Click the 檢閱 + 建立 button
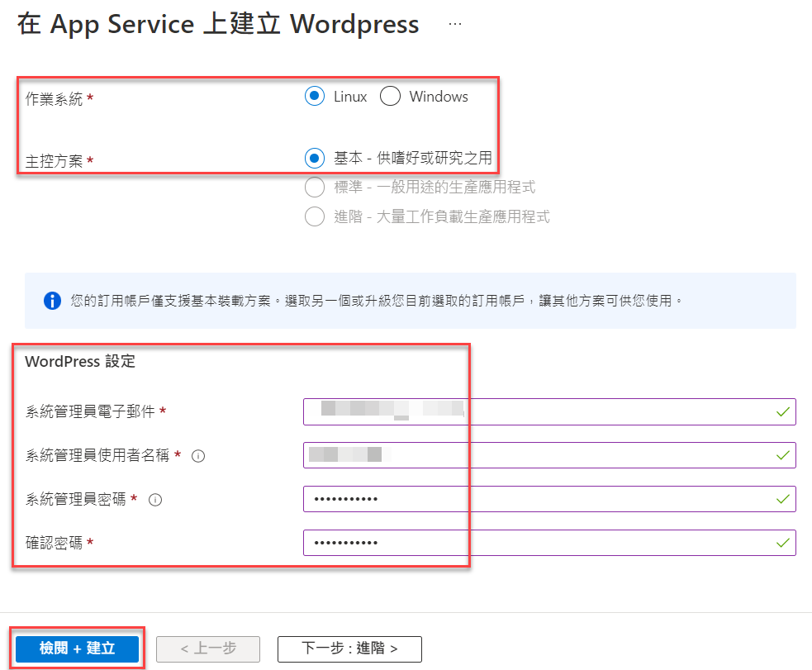Viewport: 812px width, 670px height. point(77,649)
